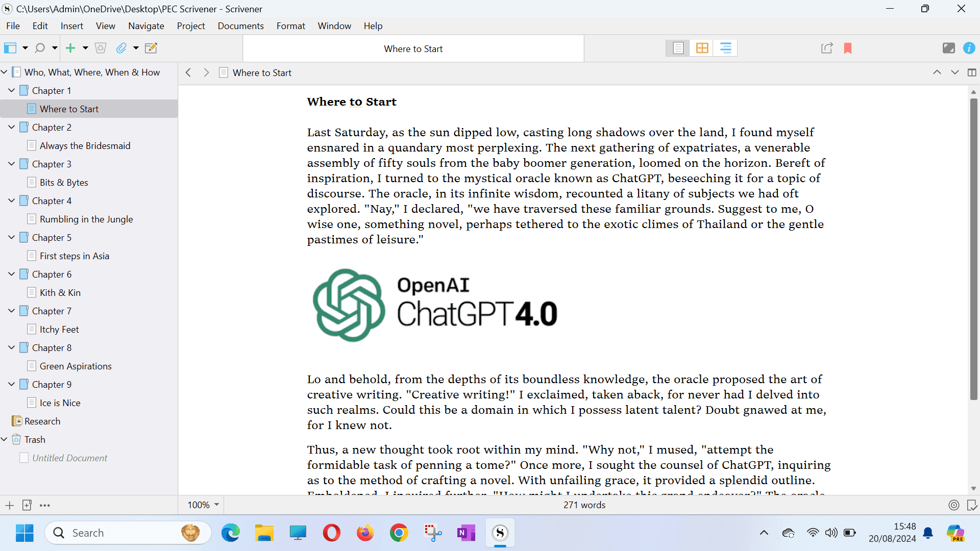Open the Trash toolbar icon

[101, 48]
